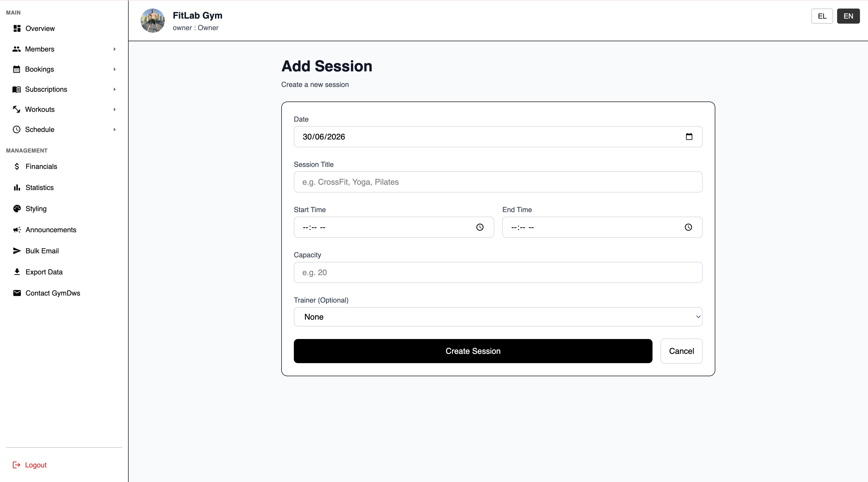Click the Workouts dumbbell icon

click(x=17, y=109)
